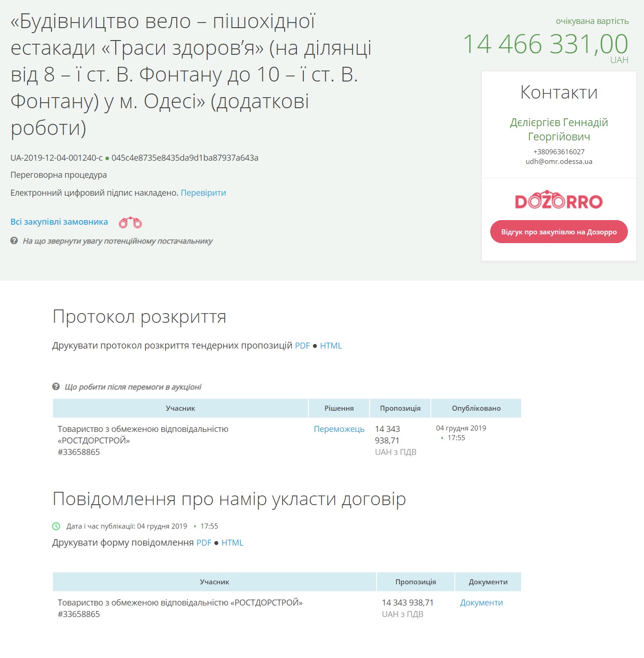644x658 pixels.
Task: Click the green status dot after tender ID
Action: tap(107, 158)
